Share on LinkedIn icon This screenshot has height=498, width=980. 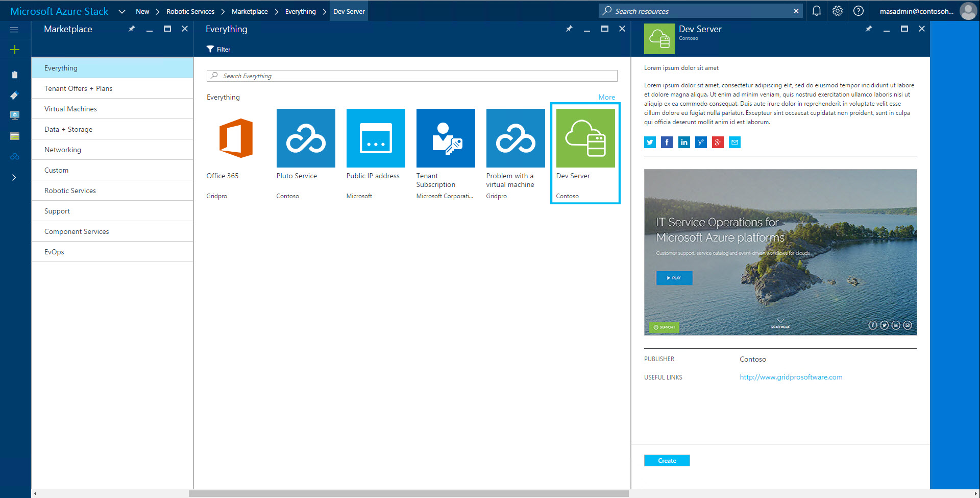684,143
